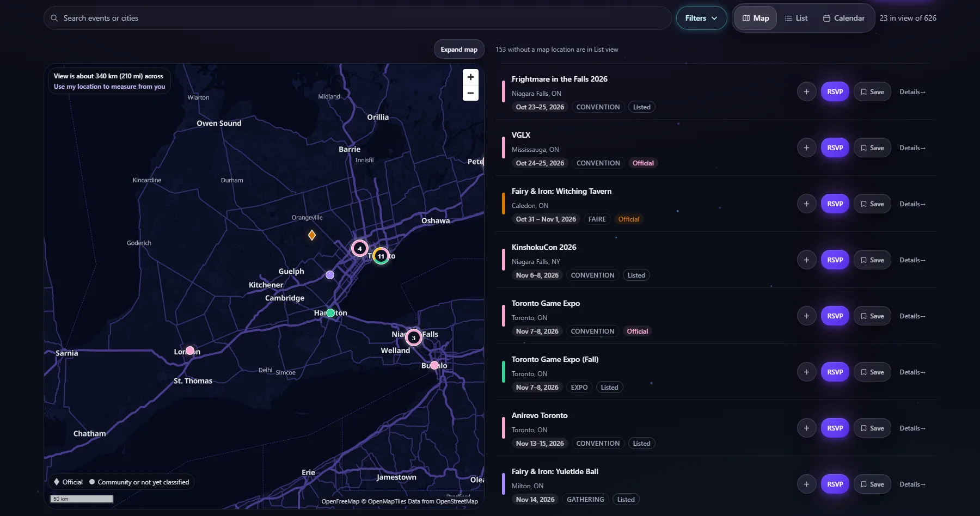Select the pink marker at London
This screenshot has height=516, width=980.
(x=190, y=351)
